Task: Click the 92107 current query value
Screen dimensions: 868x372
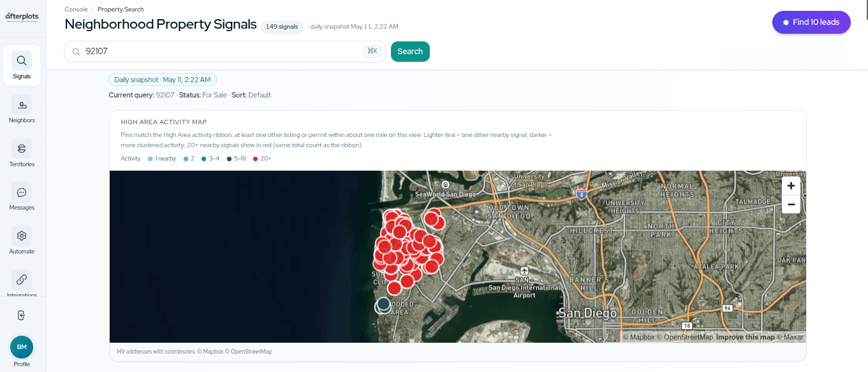Action: [165, 95]
